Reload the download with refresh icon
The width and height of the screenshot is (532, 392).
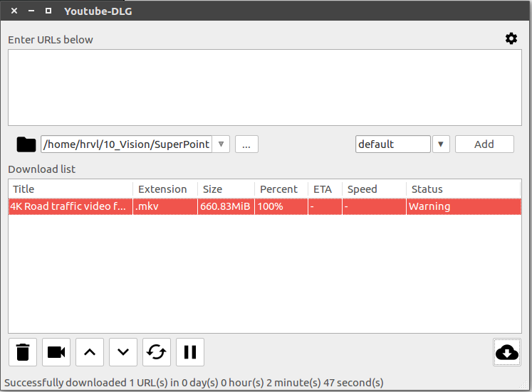[157, 352]
